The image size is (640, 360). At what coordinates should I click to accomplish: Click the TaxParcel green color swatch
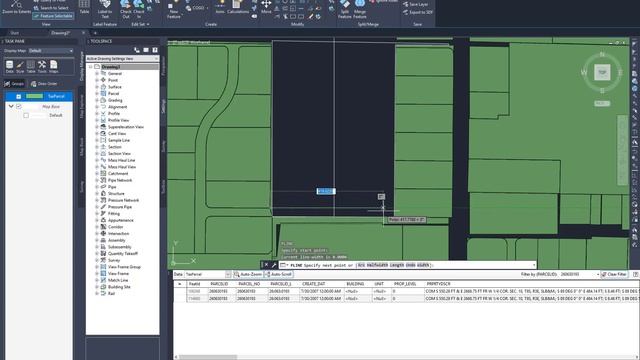[x=34, y=96]
